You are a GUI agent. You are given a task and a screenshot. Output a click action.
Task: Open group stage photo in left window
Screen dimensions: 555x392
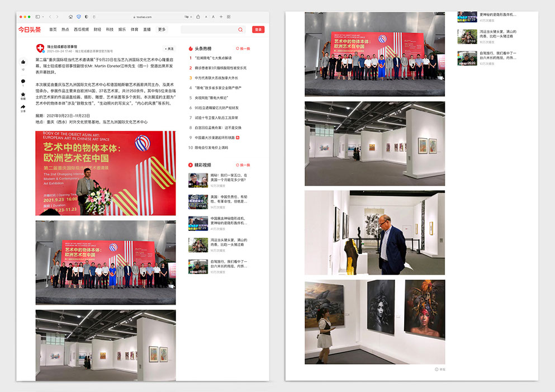(106, 262)
